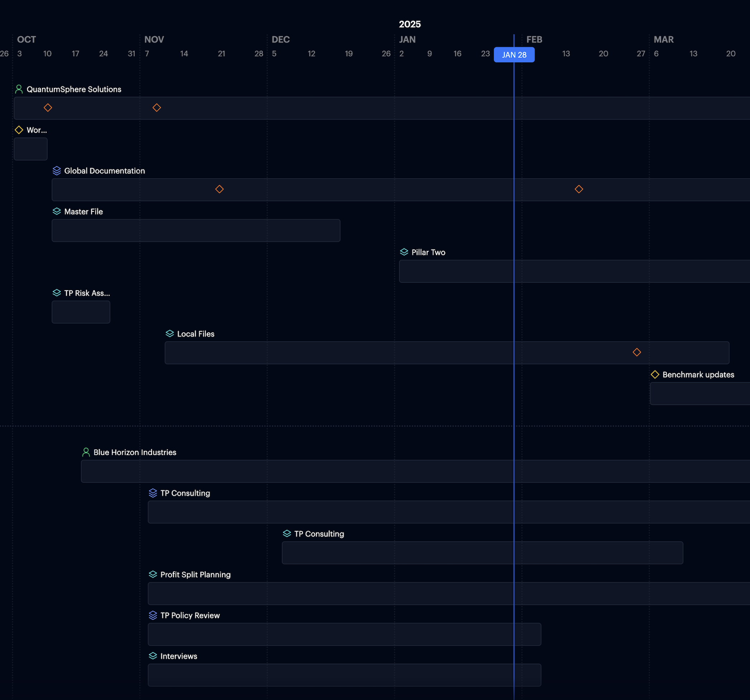Click the FEB month header
This screenshot has width=750, height=700.
pyautogui.click(x=534, y=39)
